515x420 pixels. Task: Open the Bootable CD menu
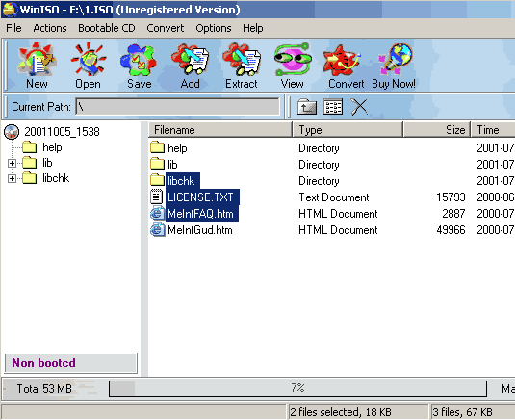coord(107,28)
